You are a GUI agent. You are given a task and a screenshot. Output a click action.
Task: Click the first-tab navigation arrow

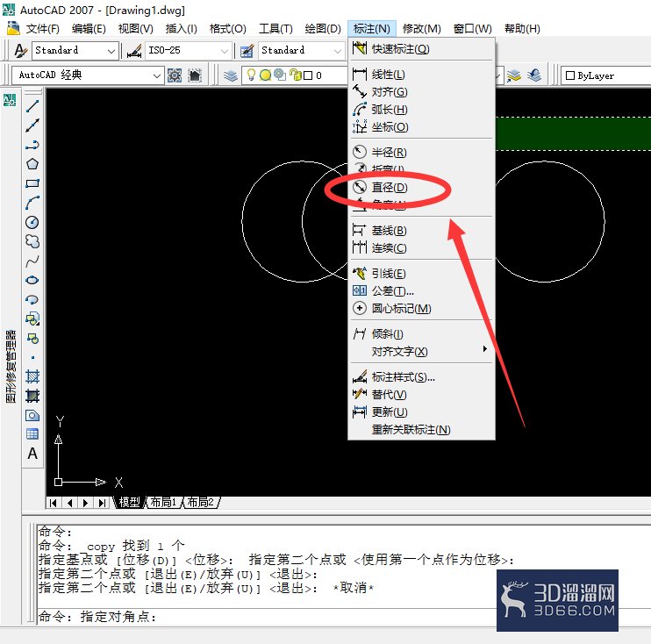coord(54,503)
